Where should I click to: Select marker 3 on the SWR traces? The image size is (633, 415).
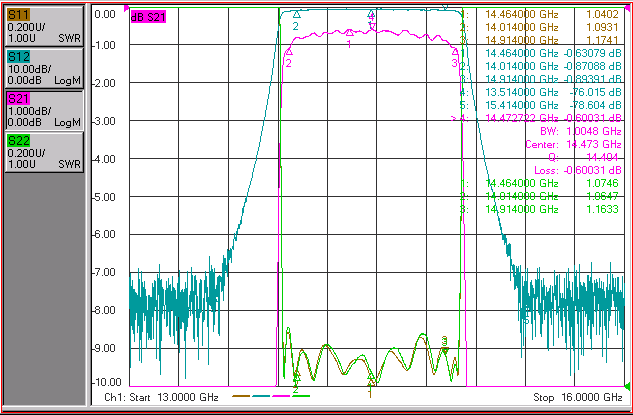tap(444, 345)
